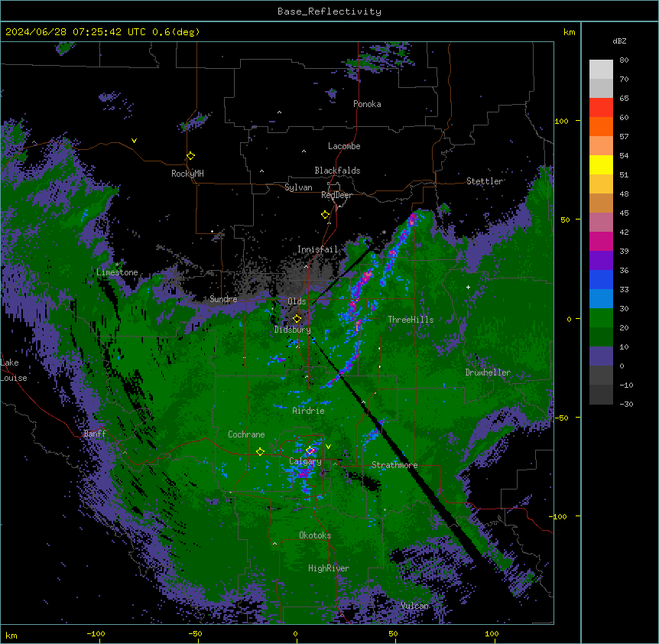Screen dimensions: 659x644
Task: Pick the vivid orange swatch below 60 dBZ
Action: [x=601, y=126]
